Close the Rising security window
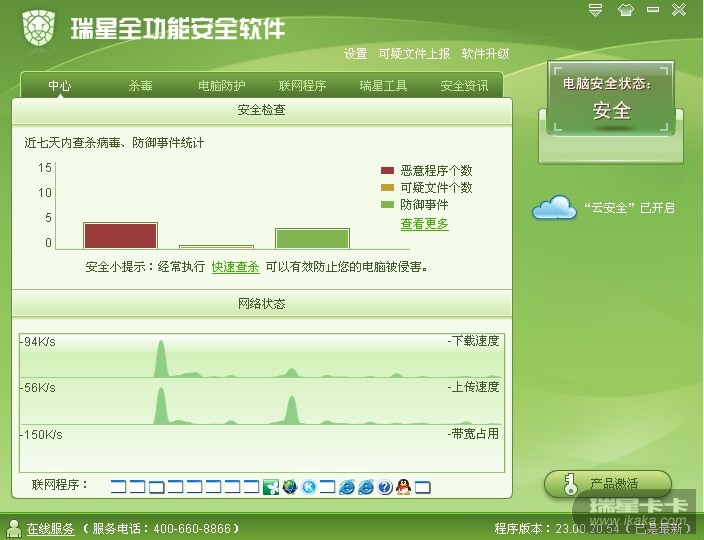704x540 pixels. coord(679,9)
